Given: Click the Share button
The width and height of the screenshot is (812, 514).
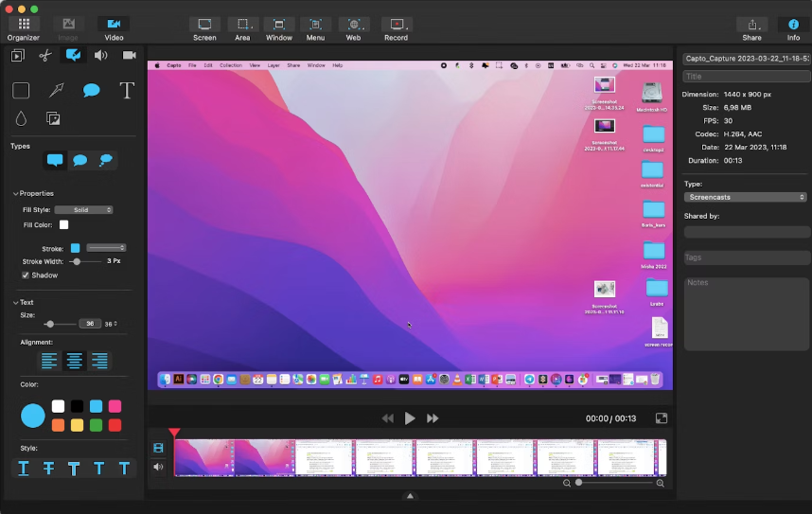Looking at the screenshot, I should tap(751, 28).
